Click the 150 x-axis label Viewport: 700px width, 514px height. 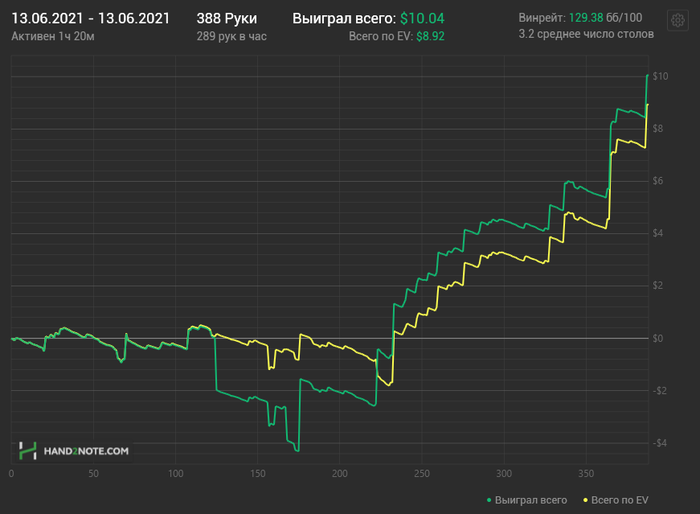258,473
